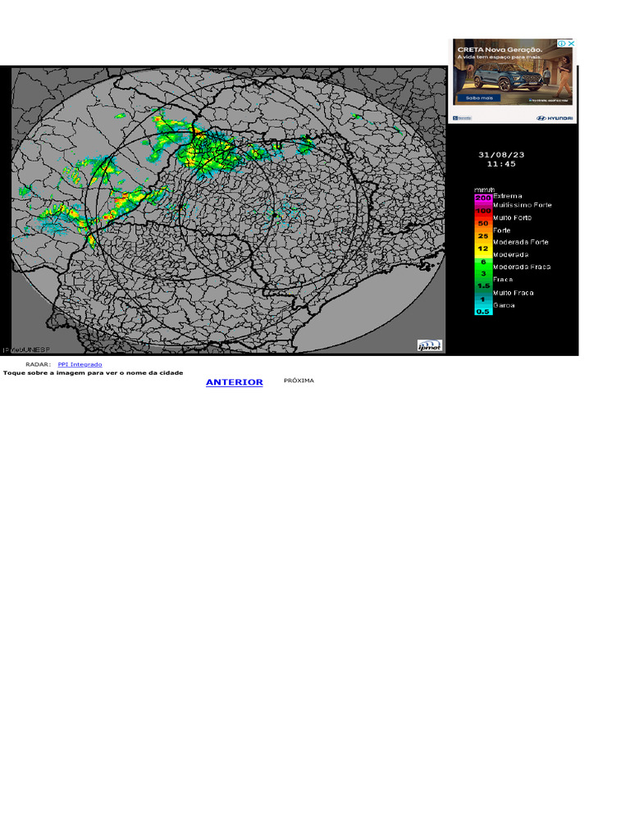
Task: Close the Hyundai ad with X icon
Action: pyautogui.click(x=571, y=43)
